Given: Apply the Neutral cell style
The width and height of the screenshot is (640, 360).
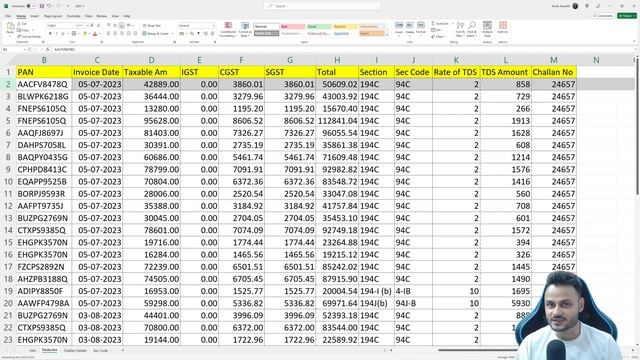Looking at the screenshot, I should point(345,27).
